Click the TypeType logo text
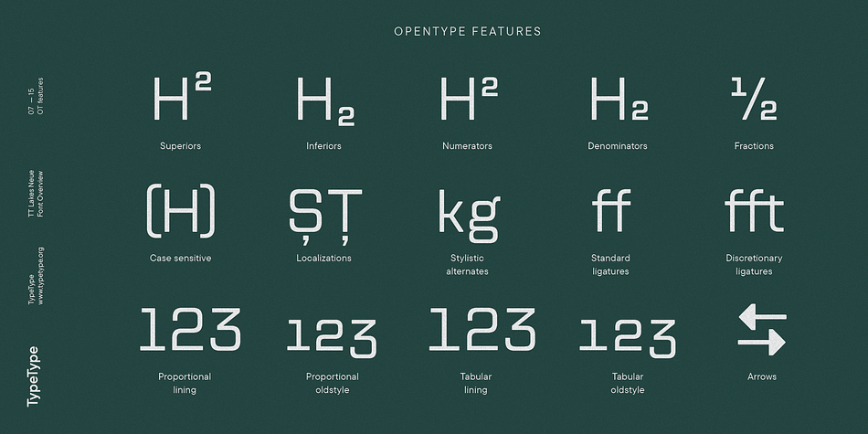Viewport: 868px width, 434px height. point(33,376)
